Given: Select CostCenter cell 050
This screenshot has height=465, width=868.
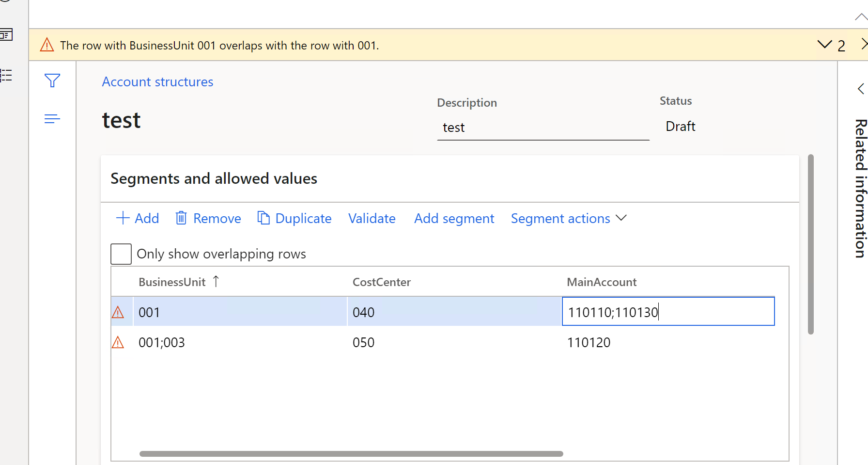Looking at the screenshot, I should pyautogui.click(x=454, y=342).
